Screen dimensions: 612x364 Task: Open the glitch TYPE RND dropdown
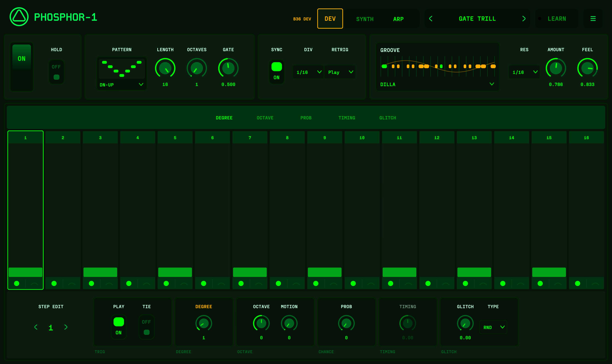(493, 327)
